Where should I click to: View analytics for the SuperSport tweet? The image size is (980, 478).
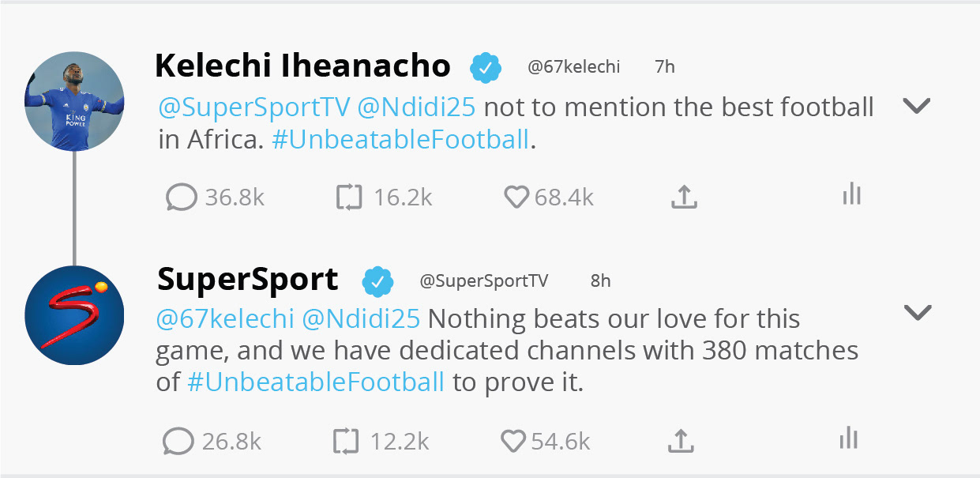point(848,438)
